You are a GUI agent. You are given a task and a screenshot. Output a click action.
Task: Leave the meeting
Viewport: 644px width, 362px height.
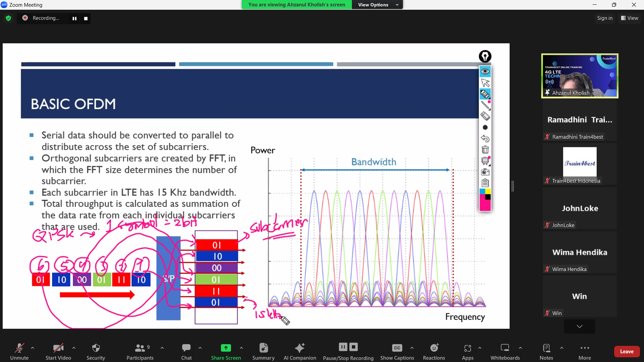pyautogui.click(x=627, y=351)
